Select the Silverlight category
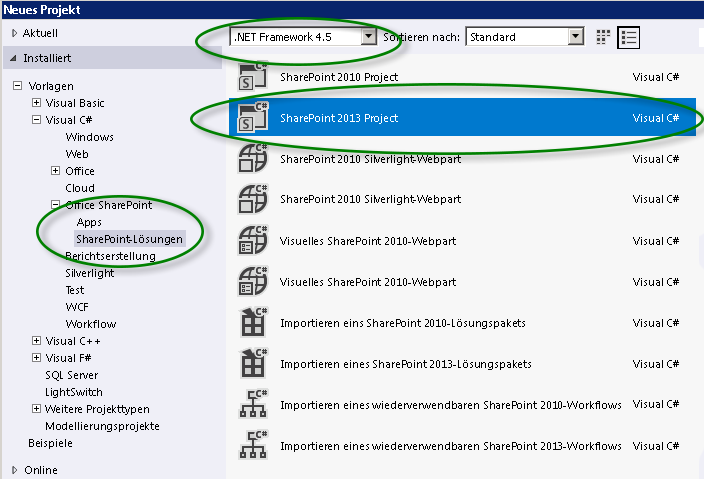Viewport: 704px width, 479px height. click(x=90, y=273)
